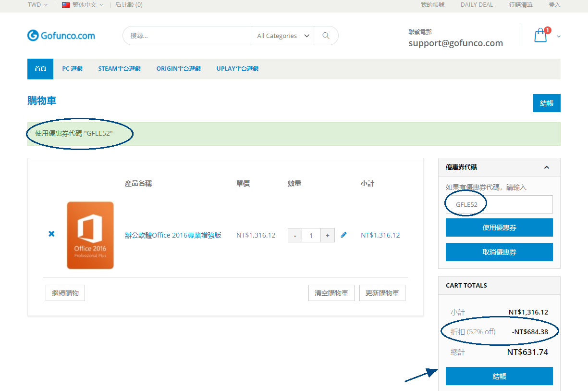Expand the All Categories dropdown

tap(283, 36)
